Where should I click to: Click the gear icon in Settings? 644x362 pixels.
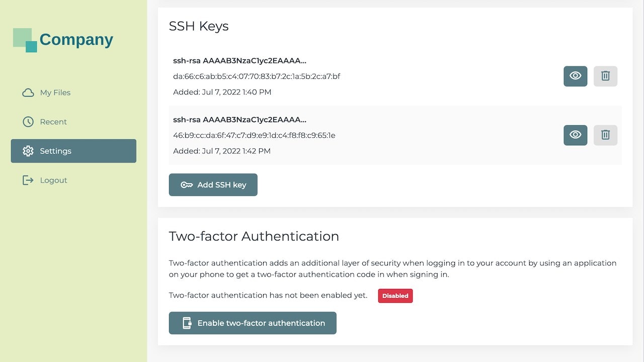(x=28, y=151)
